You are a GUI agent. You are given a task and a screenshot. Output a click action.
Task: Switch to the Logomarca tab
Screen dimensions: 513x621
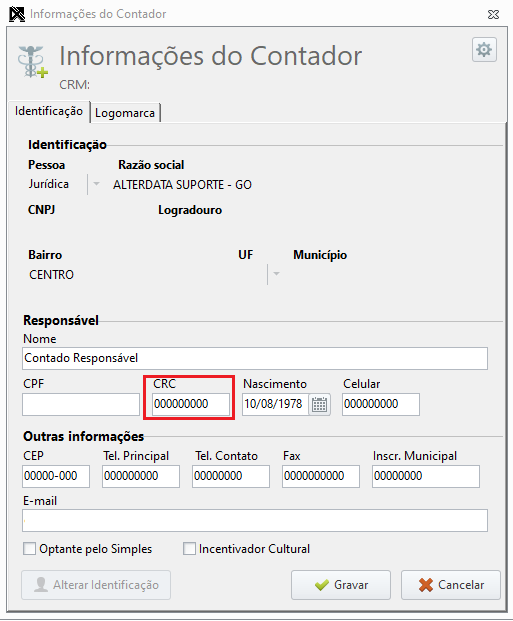125,113
